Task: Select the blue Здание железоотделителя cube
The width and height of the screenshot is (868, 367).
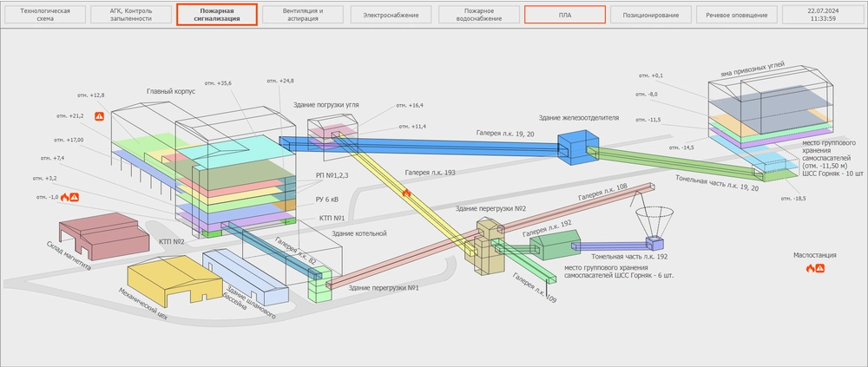Action: tap(572, 147)
